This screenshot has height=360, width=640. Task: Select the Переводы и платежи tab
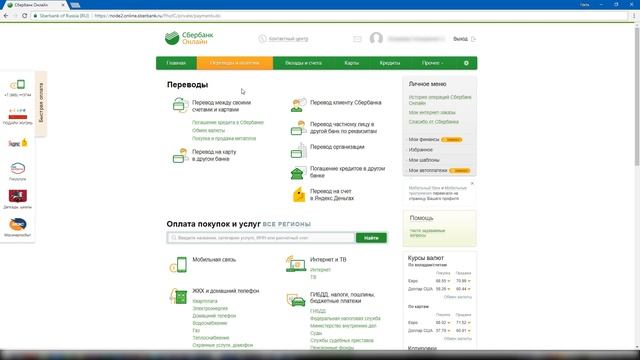coord(235,63)
